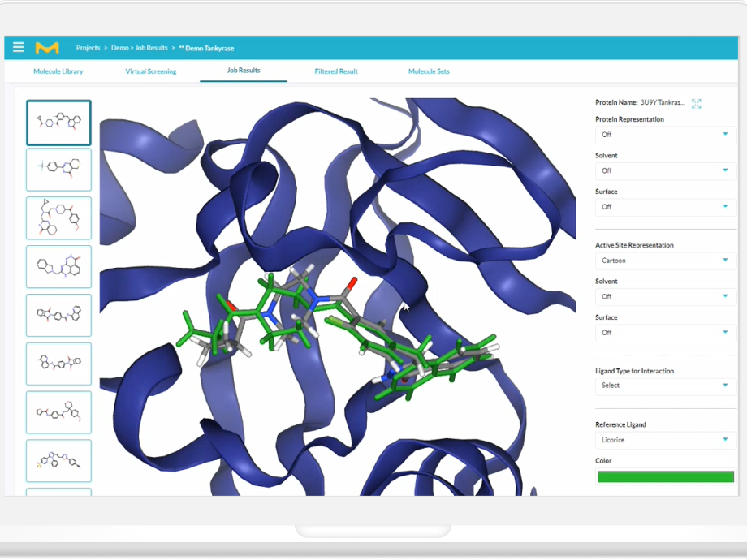Select the third molecule thumbnail with cyclopropyl
The height and width of the screenshot is (560, 747).
(x=58, y=218)
